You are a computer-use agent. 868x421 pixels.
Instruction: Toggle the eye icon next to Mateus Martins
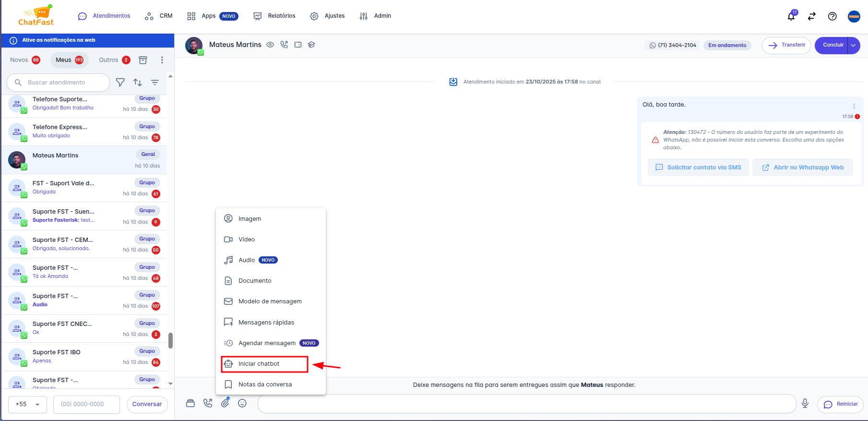pos(270,45)
